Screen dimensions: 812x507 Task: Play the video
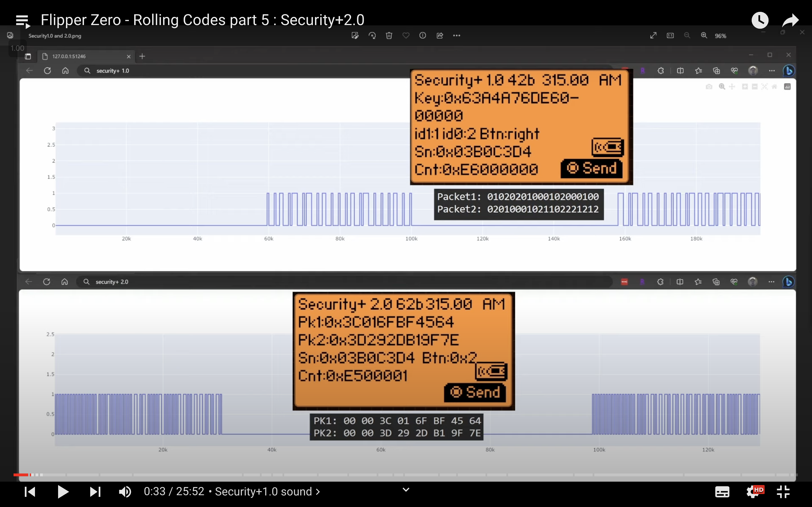[x=63, y=492]
